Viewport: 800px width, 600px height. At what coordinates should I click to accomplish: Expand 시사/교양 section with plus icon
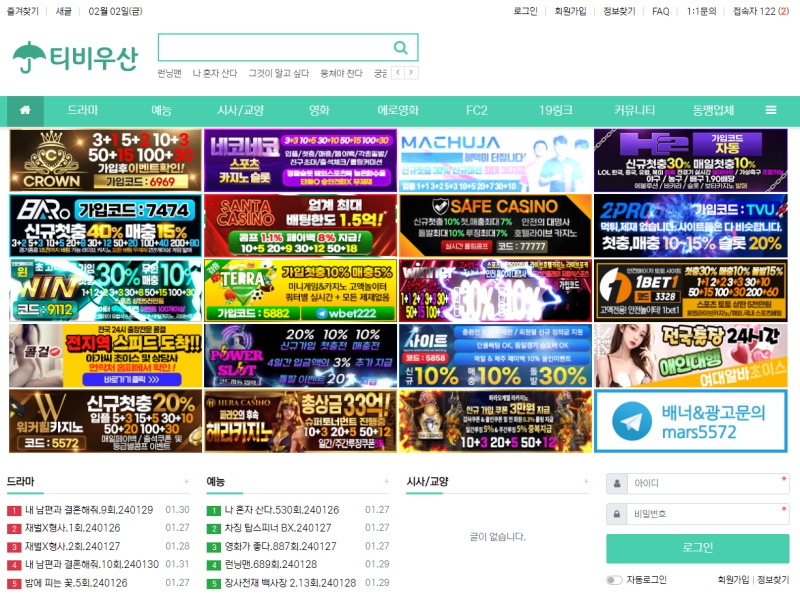(587, 482)
